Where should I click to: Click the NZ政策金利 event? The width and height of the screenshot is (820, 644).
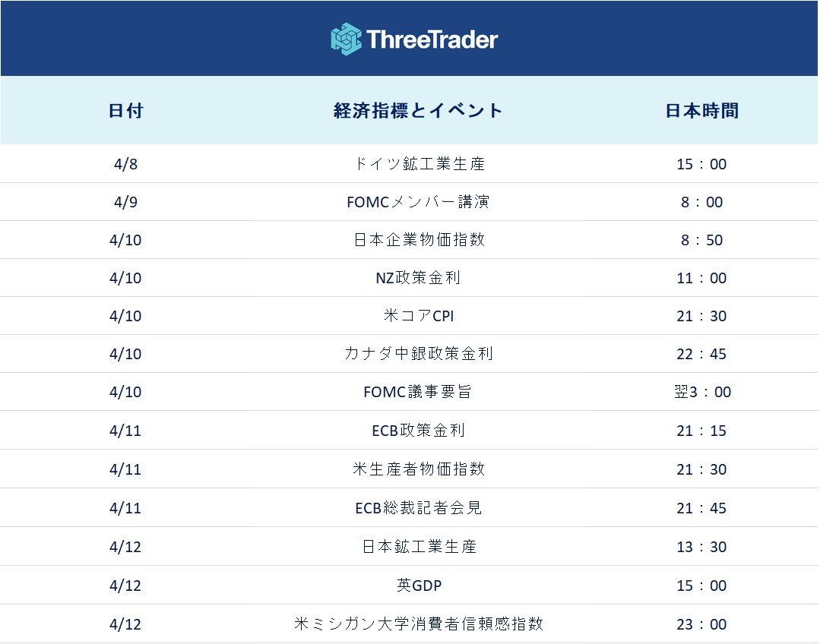(419, 278)
